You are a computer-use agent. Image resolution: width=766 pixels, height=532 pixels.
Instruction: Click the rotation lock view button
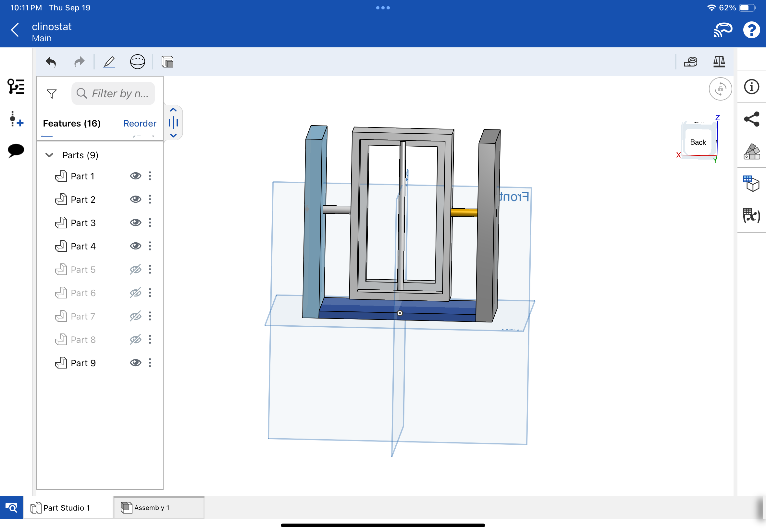[720, 89]
